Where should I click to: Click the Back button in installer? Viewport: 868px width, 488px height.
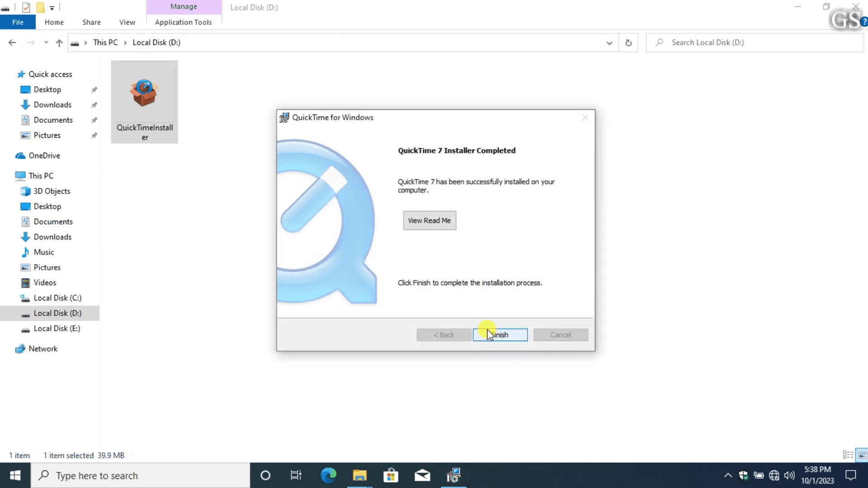click(443, 335)
